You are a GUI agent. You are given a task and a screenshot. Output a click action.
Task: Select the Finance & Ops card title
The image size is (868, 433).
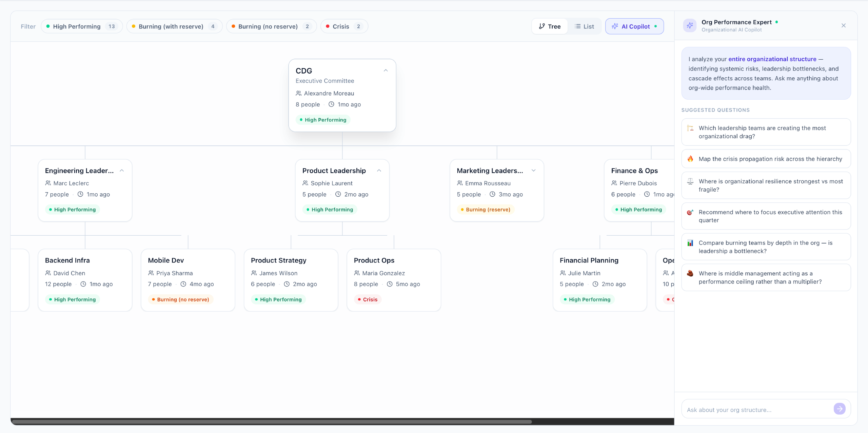[634, 171]
